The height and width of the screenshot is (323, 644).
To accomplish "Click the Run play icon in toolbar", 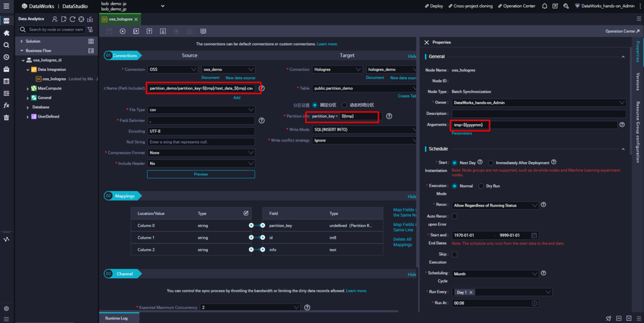I will tap(122, 31).
